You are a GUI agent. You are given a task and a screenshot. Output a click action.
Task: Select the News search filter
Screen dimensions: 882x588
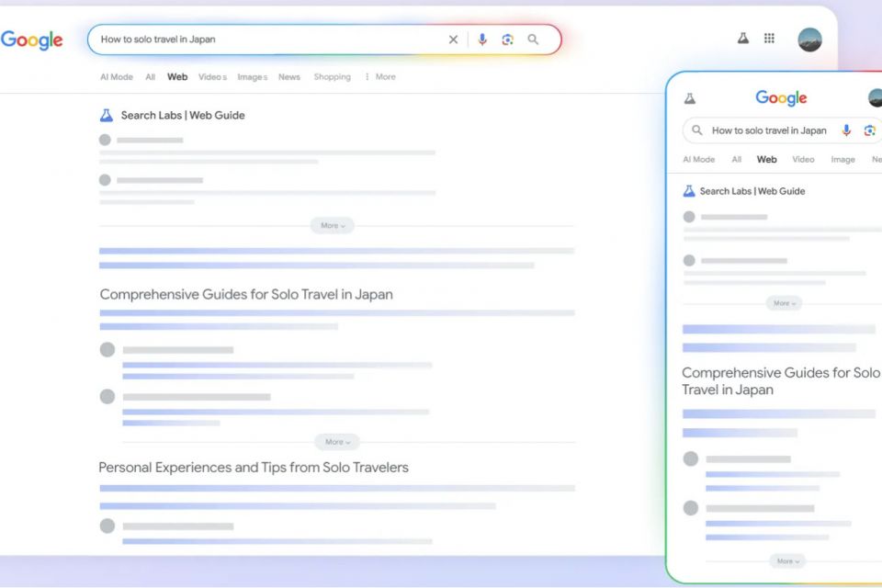click(x=289, y=77)
